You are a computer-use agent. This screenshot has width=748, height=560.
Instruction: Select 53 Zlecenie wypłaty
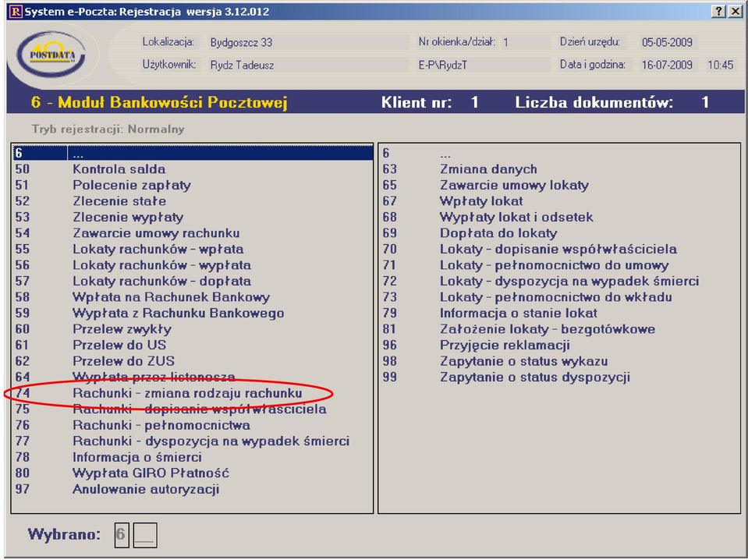[x=192, y=217]
